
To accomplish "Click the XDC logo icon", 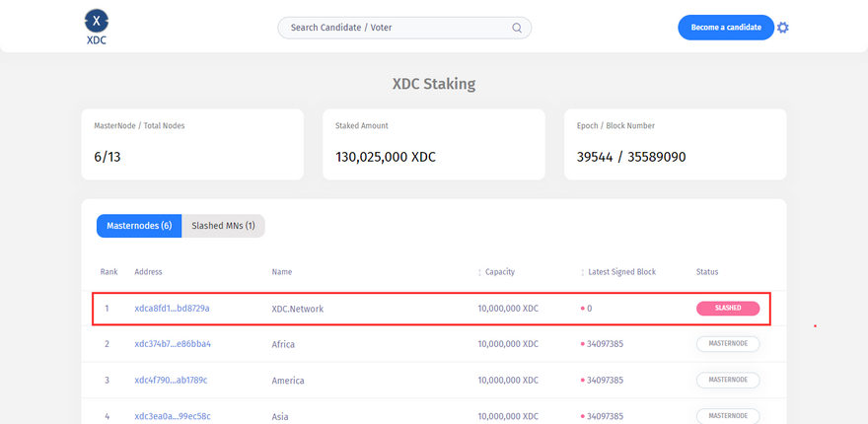I will click(x=96, y=21).
